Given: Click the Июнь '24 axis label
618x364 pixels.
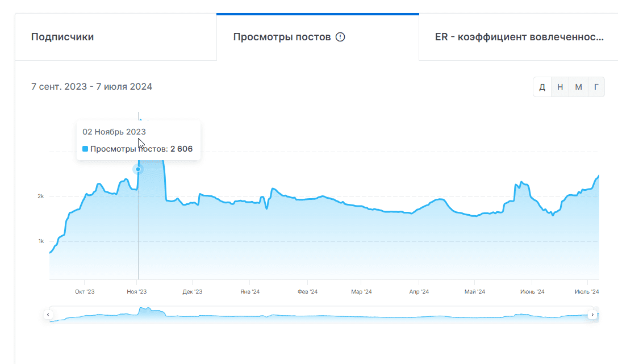Looking at the screenshot, I should click(532, 292).
